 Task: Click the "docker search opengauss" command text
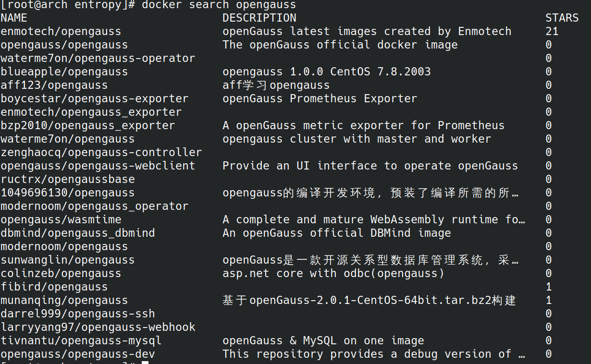[219, 5]
